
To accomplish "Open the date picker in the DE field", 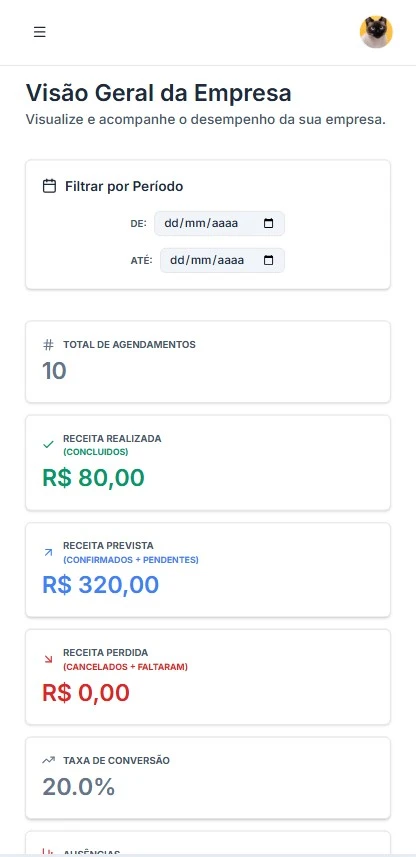I will point(268,224).
